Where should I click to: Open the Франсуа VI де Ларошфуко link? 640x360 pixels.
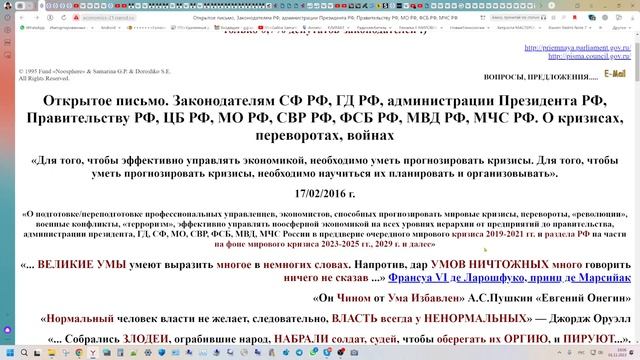tap(509, 278)
